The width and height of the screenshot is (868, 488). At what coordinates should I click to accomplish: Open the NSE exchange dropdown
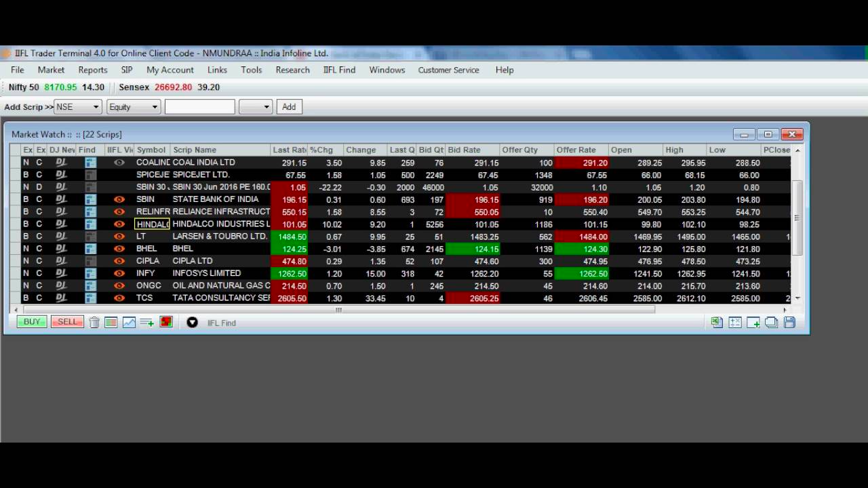[78, 106]
